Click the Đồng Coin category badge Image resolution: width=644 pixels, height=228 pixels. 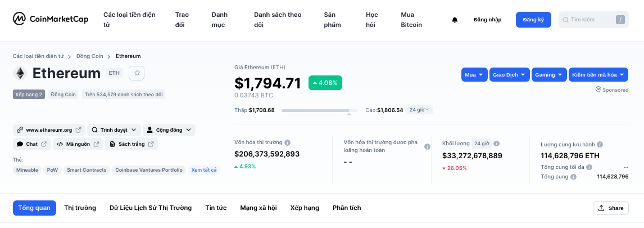coord(64,95)
